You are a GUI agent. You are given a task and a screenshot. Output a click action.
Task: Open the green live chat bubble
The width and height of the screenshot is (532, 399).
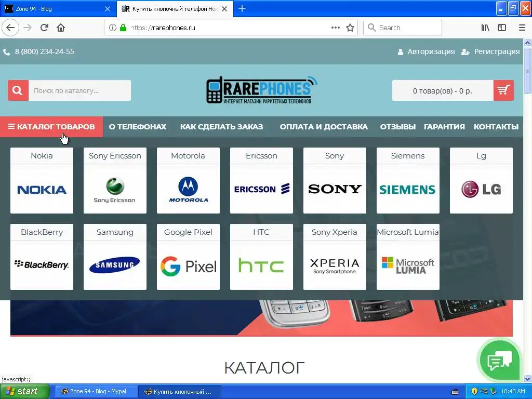point(499,361)
